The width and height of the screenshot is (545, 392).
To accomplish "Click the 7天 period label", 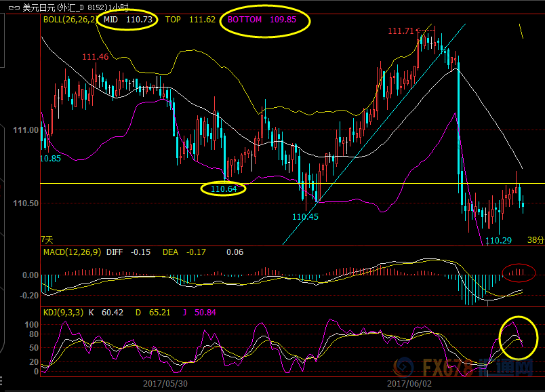I will click(x=47, y=239).
